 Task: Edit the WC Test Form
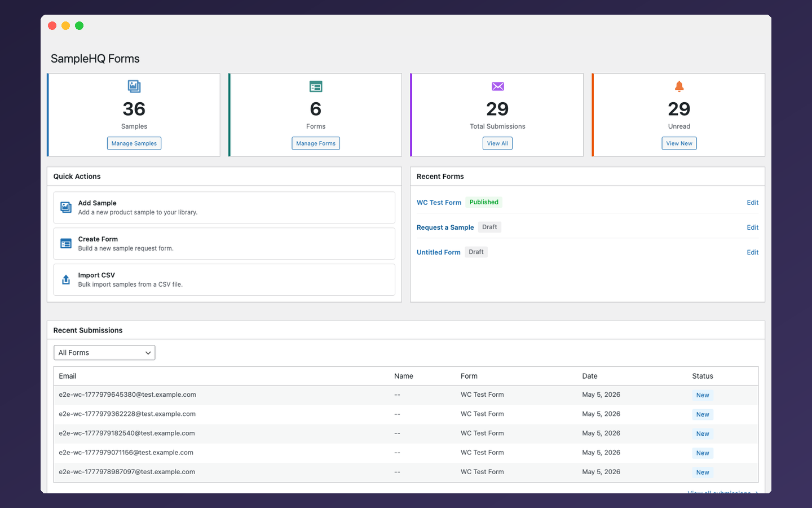[x=752, y=203]
